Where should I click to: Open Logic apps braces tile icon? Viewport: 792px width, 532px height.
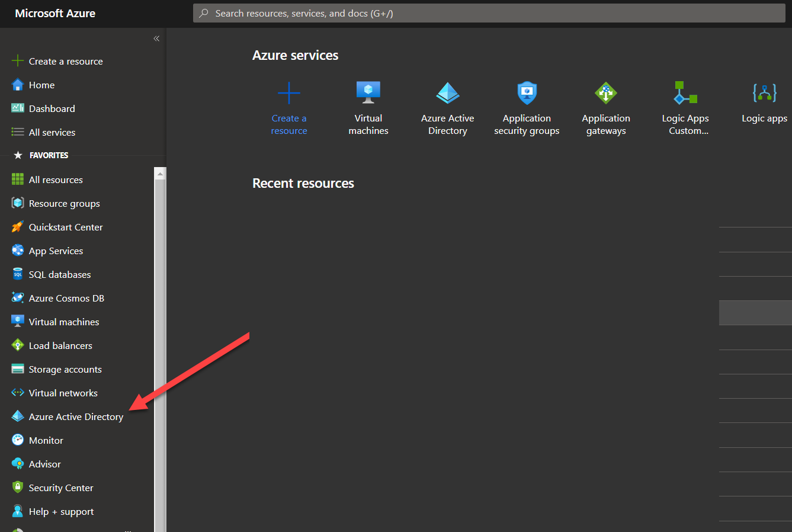(765, 93)
